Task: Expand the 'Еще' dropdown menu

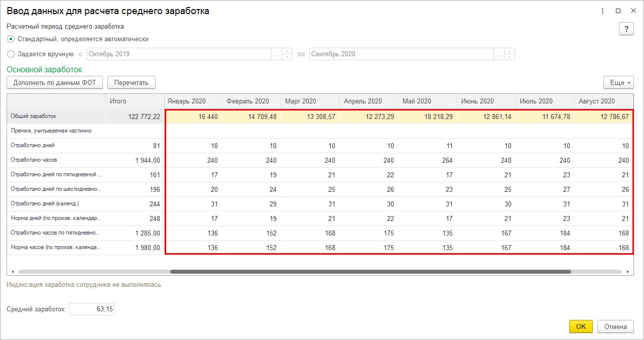Action: (x=618, y=82)
